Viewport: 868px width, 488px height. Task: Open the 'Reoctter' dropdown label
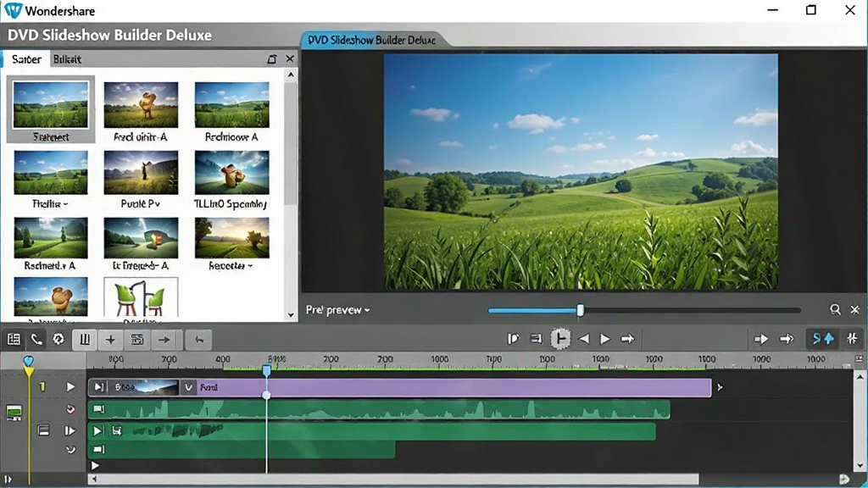231,265
